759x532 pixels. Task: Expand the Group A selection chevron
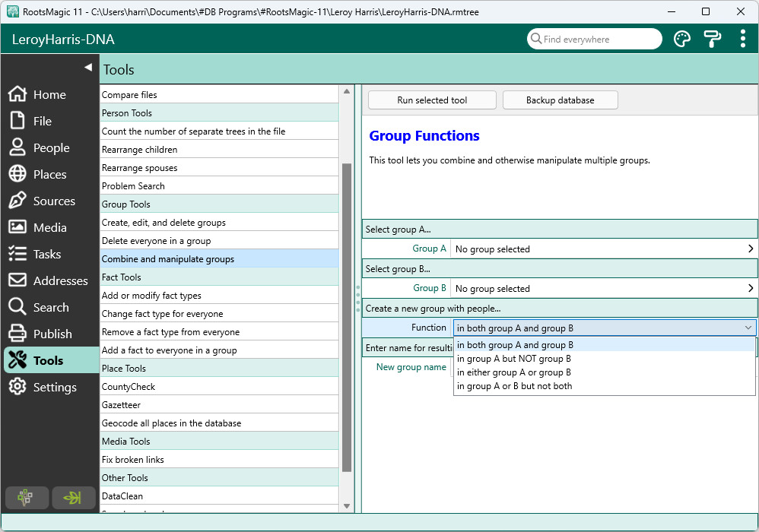[x=750, y=249]
